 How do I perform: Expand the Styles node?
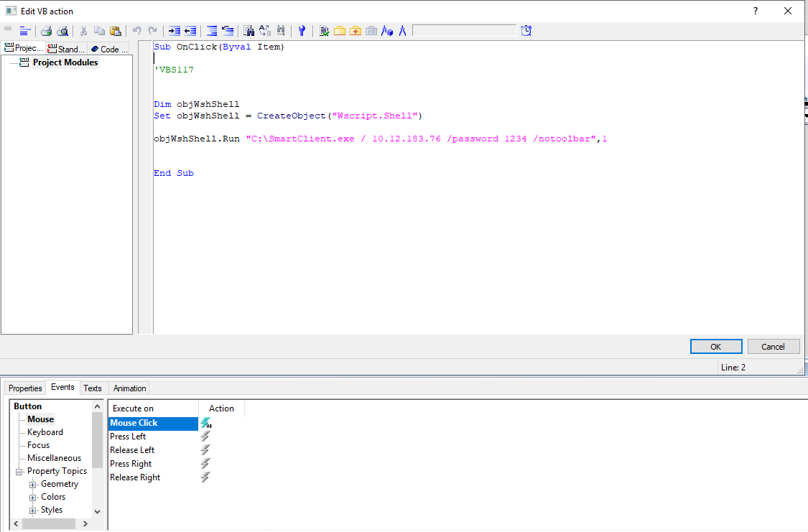coord(32,510)
